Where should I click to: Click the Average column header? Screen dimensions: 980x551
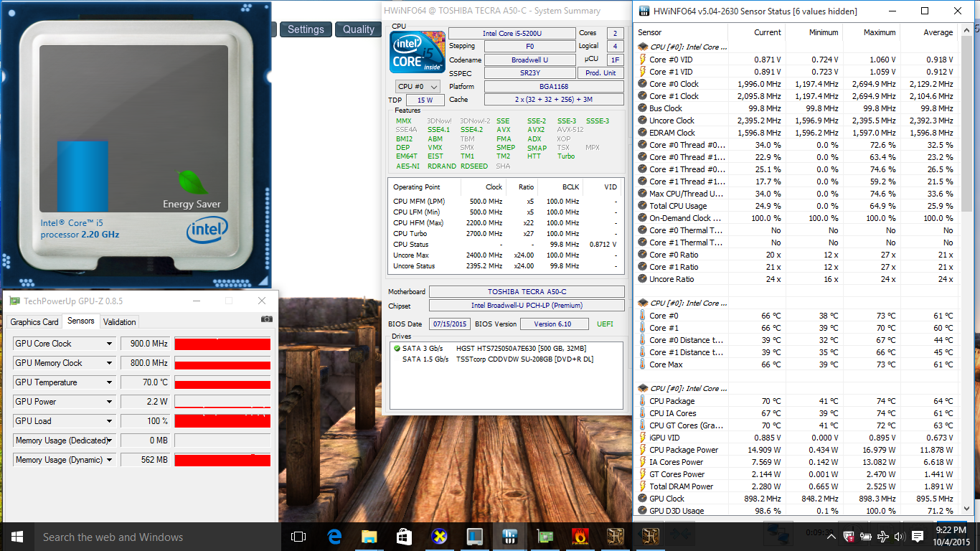click(929, 32)
